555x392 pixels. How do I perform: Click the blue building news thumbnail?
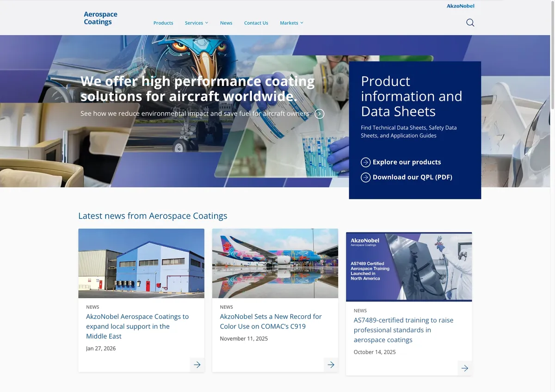141,263
